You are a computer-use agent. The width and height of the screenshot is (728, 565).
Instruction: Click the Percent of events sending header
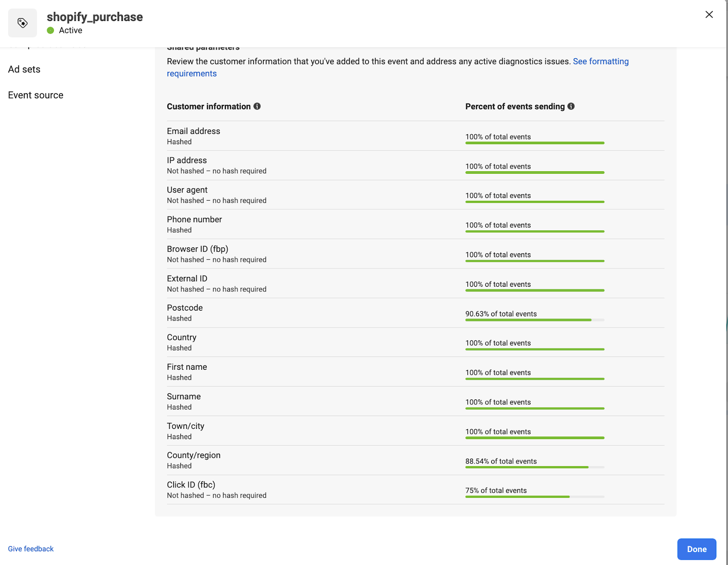coord(515,107)
